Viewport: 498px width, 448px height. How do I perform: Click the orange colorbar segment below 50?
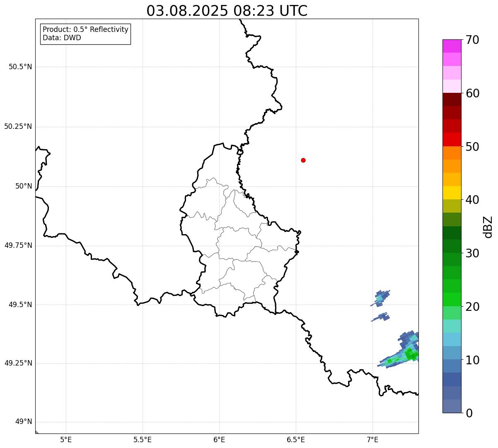pos(452,153)
